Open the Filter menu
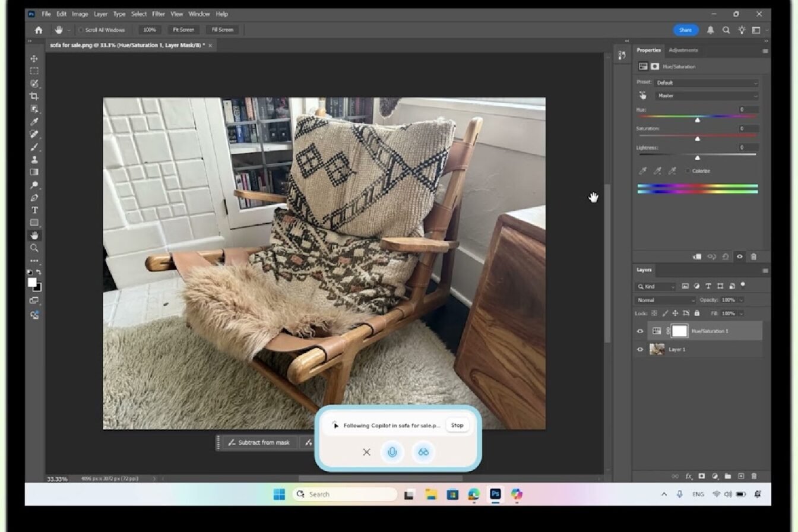The width and height of the screenshot is (798, 532). pos(159,14)
